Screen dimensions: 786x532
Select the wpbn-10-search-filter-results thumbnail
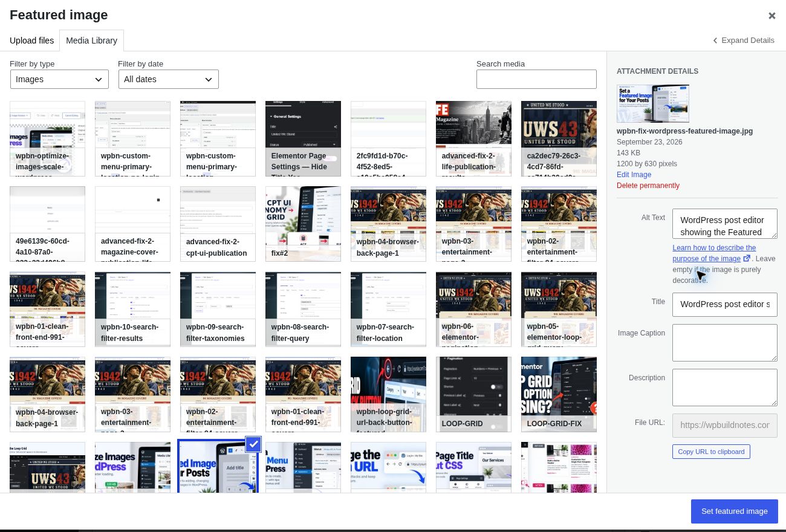132,309
